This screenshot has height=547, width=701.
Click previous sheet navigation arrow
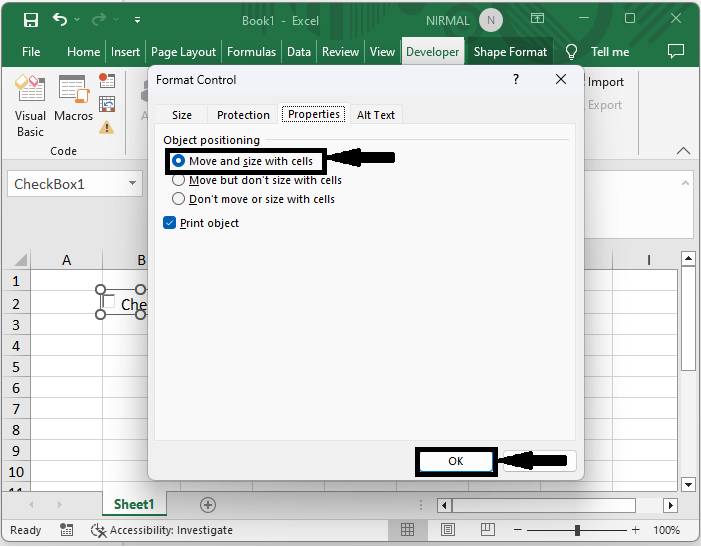pyautogui.click(x=31, y=505)
